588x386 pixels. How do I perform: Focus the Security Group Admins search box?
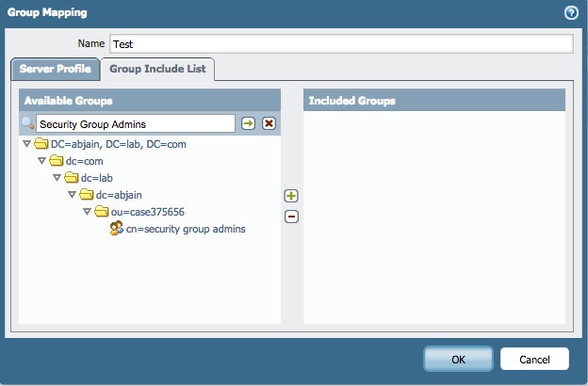(136, 123)
